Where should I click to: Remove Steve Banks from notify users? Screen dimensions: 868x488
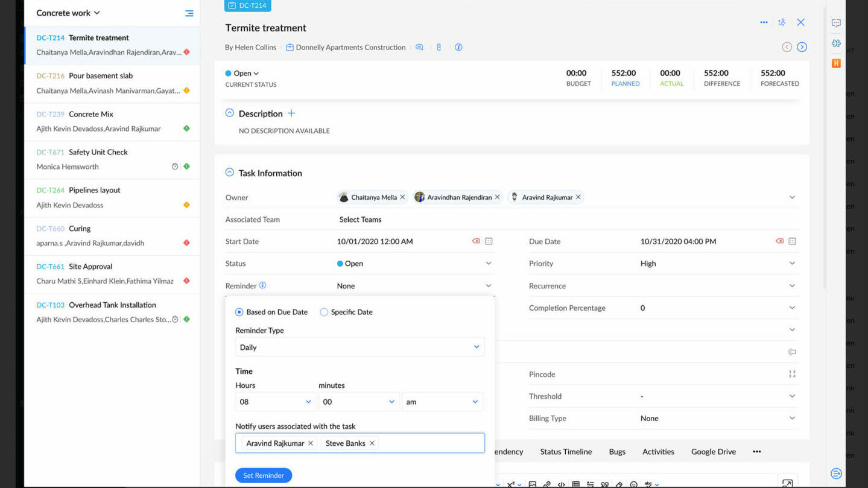coord(372,443)
